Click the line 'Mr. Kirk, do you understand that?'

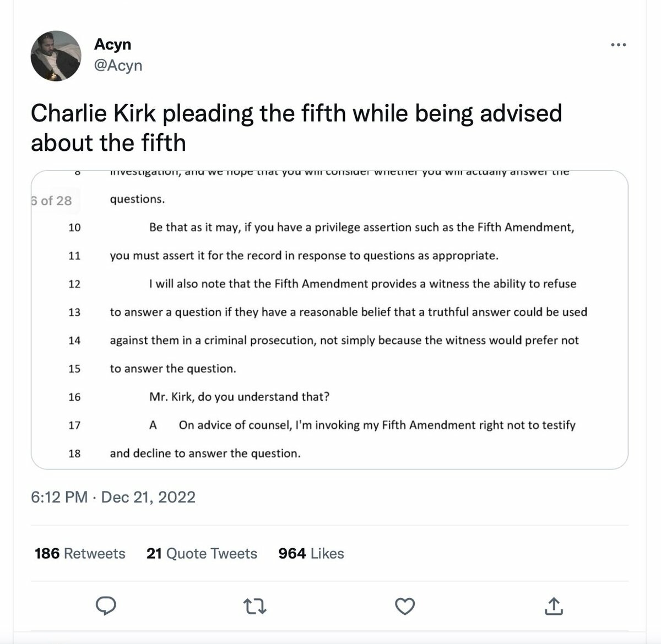click(x=239, y=397)
